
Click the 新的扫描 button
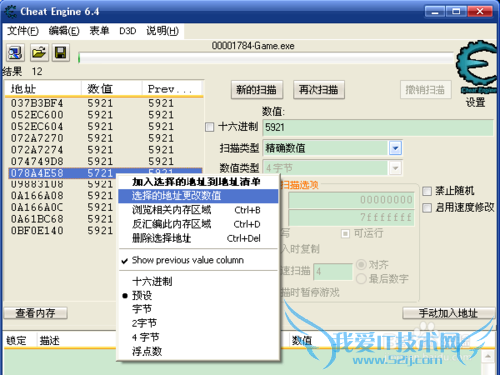point(257,90)
